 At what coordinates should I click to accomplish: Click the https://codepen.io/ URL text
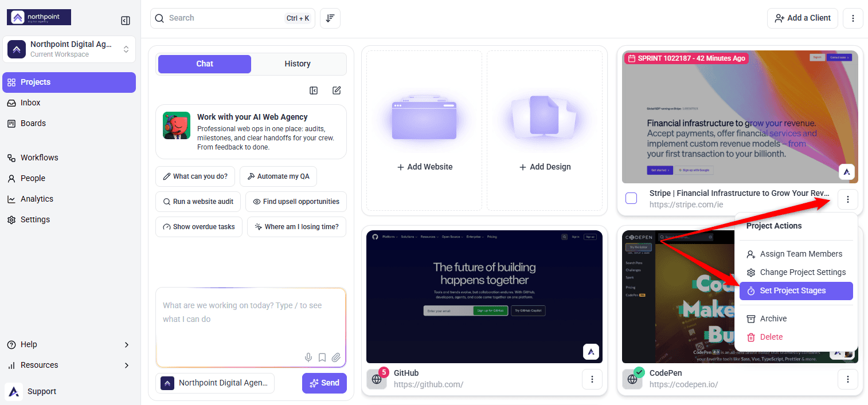[683, 384]
